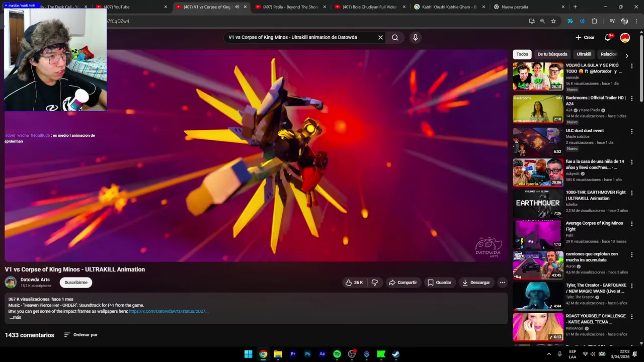The width and height of the screenshot is (644, 362).
Task: Open options menu for ULC dust dust event
Action: (x=632, y=131)
